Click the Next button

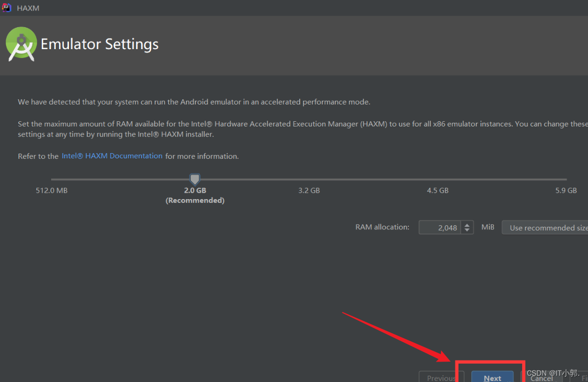pyautogui.click(x=492, y=377)
